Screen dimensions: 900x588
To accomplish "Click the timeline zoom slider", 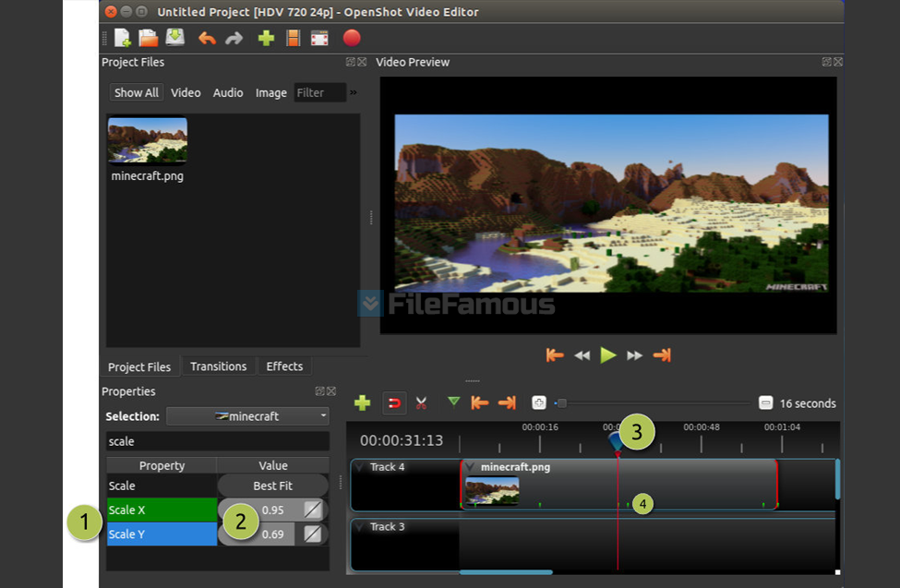I will click(652, 403).
